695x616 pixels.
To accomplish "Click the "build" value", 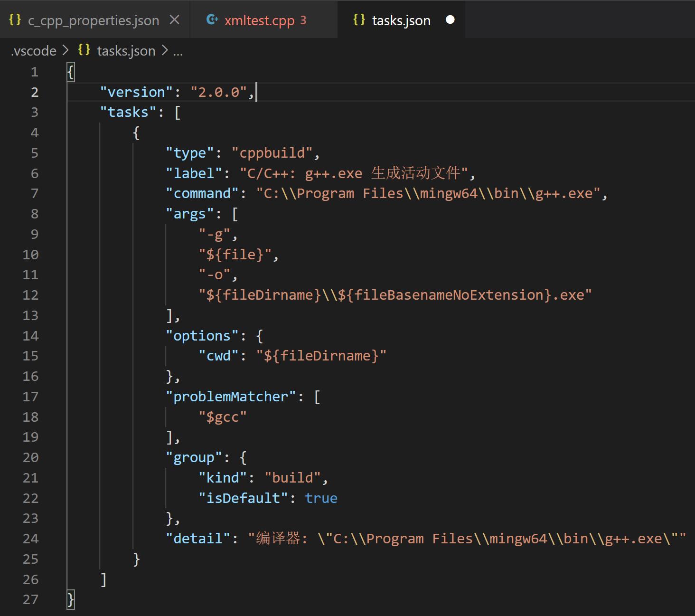I will click(x=293, y=478).
